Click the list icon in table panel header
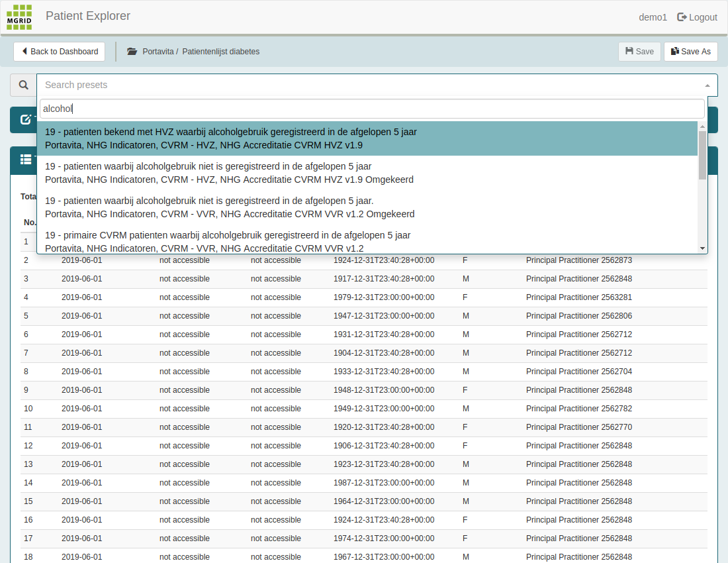This screenshot has height=563, width=728. coord(26,160)
